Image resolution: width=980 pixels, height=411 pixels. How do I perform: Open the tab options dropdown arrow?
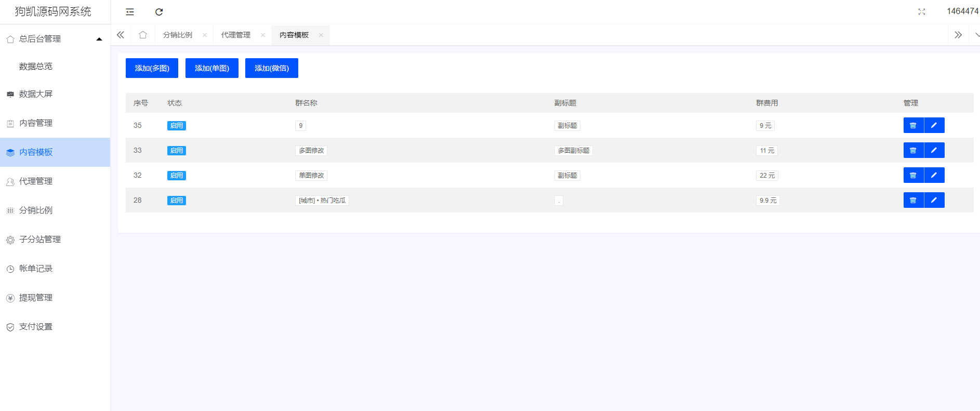click(976, 35)
